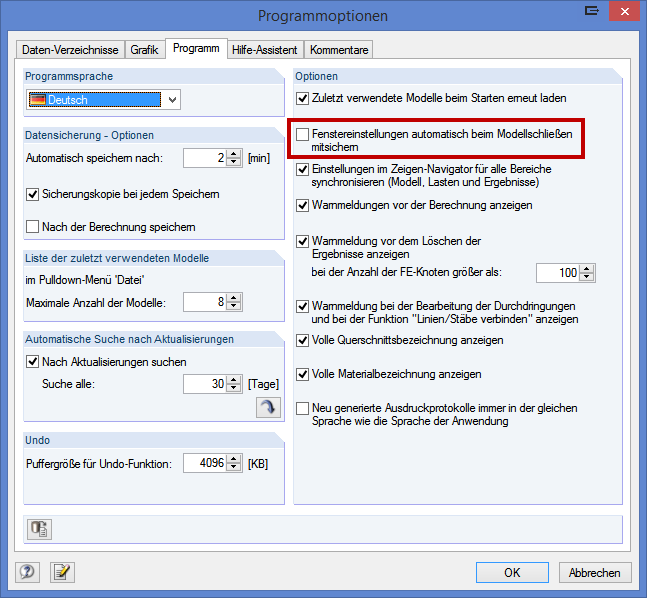This screenshot has width=647, height=598.
Task: Switch to the Daten-Verzeichnisse tab
Action: tap(70, 50)
